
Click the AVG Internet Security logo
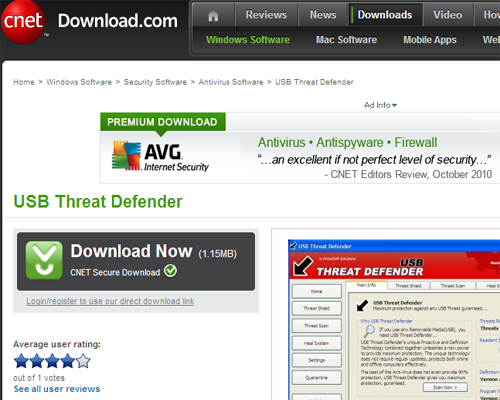click(160, 156)
